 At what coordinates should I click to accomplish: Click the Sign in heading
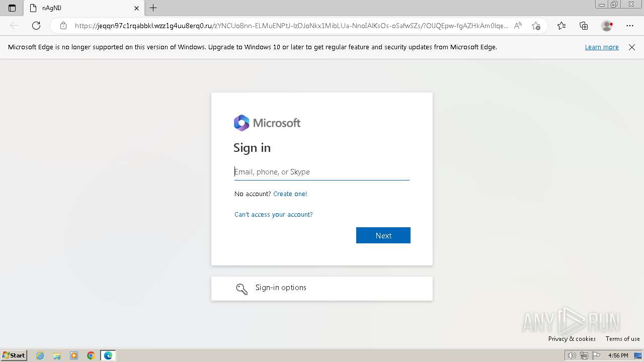click(252, 148)
